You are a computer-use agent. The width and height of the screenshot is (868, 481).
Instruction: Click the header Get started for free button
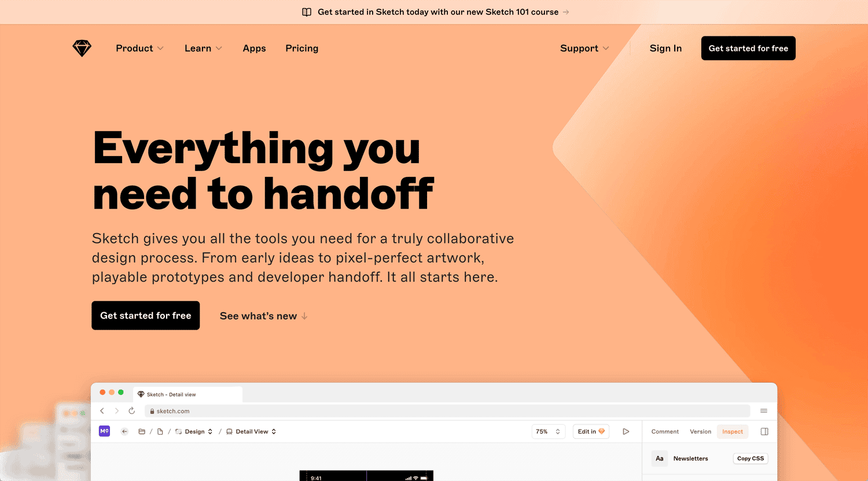tap(748, 48)
